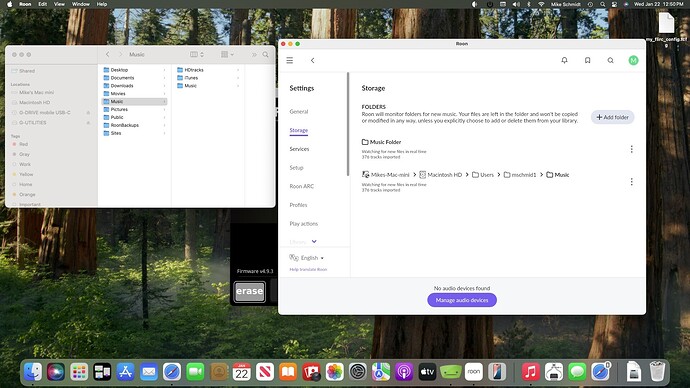Click the settings sidebar scrollbar
The width and height of the screenshot is (690, 388).
coord(348,124)
